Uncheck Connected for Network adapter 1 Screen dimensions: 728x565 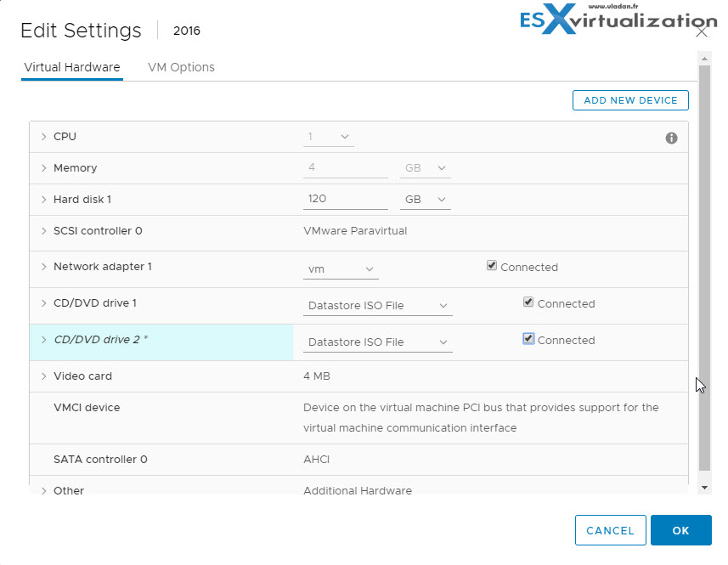point(491,266)
